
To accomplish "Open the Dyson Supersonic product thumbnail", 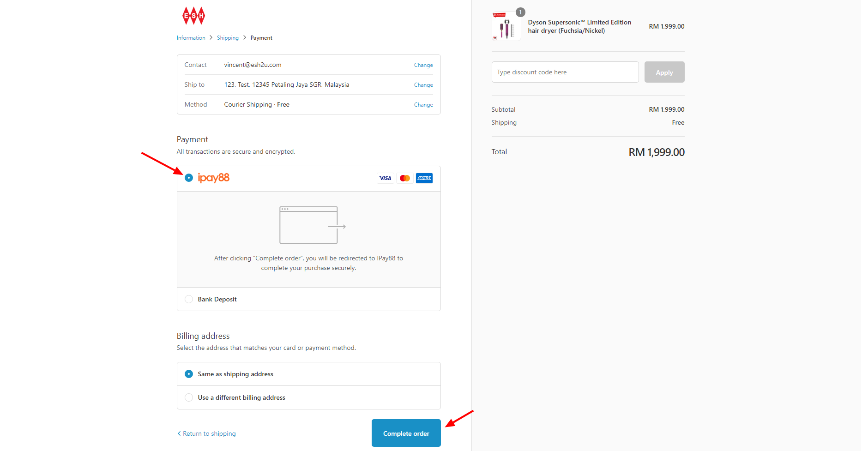I will 506,26.
